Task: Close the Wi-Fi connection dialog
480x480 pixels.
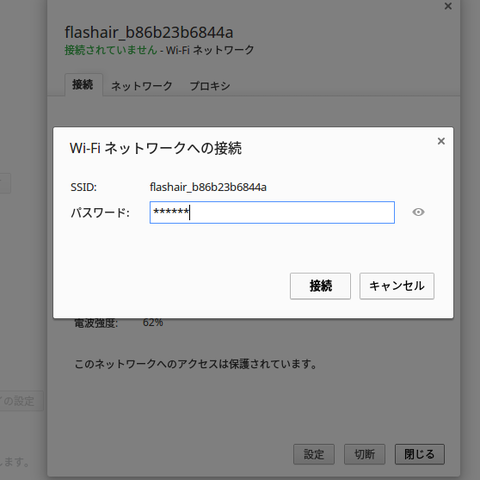Action: point(441,141)
